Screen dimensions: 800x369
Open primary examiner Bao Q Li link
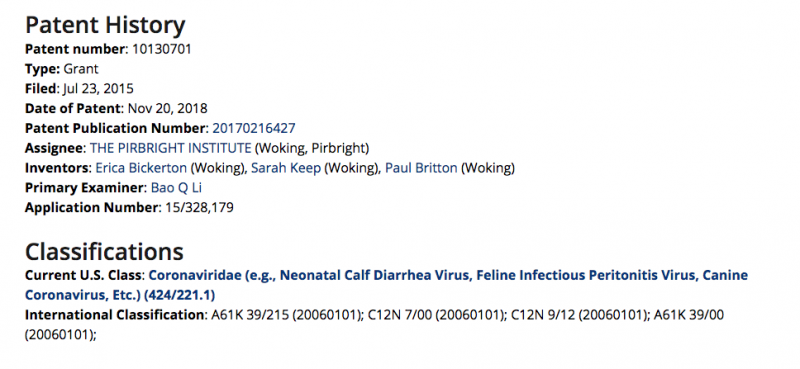176,188
